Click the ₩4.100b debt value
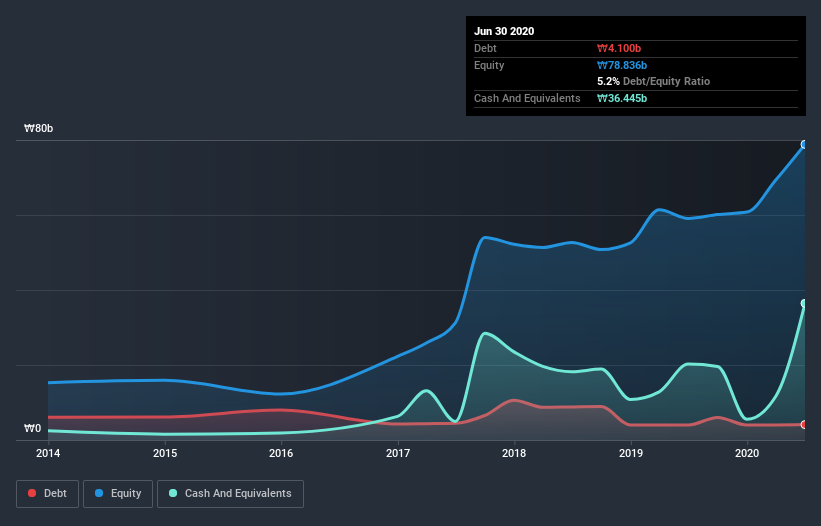Image resolution: width=821 pixels, height=526 pixels. tap(619, 48)
